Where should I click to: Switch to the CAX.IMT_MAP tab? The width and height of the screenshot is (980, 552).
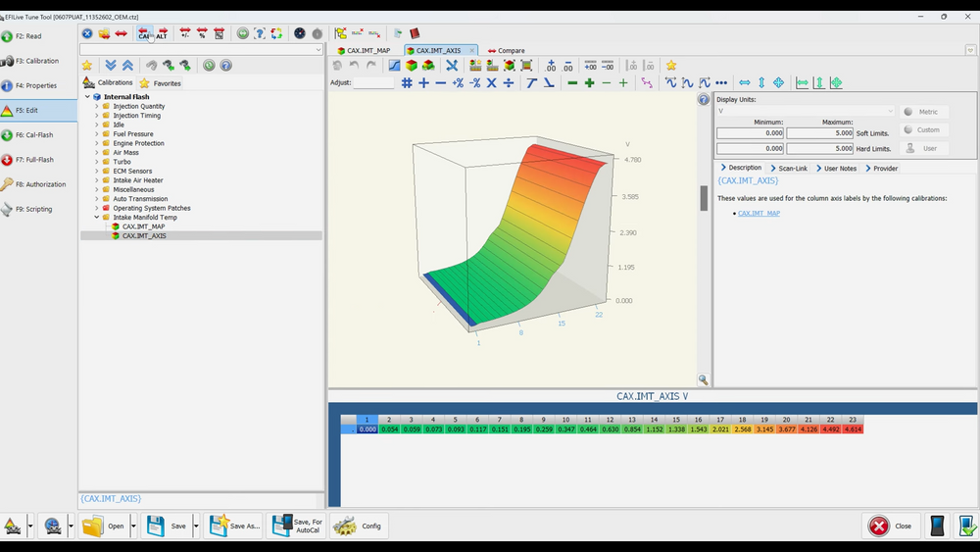coord(367,50)
